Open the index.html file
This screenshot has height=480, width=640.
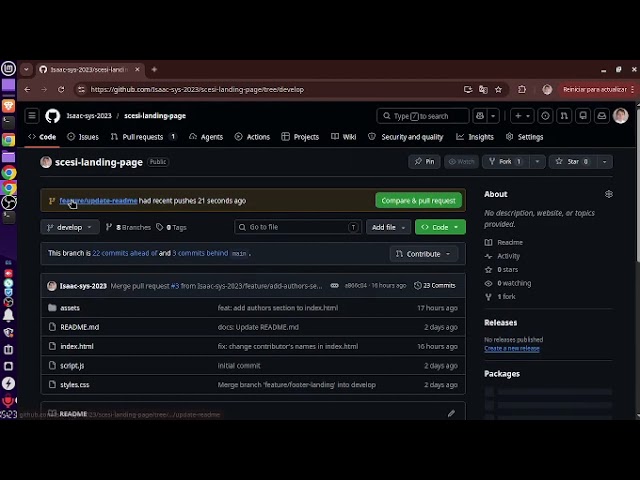click(77, 346)
